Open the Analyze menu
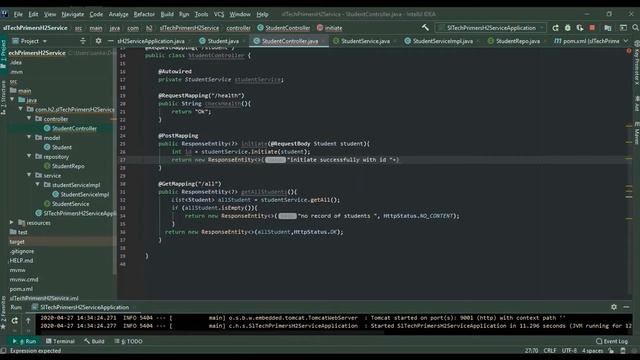Image resolution: width=640 pixels, height=360 pixels. [118, 14]
